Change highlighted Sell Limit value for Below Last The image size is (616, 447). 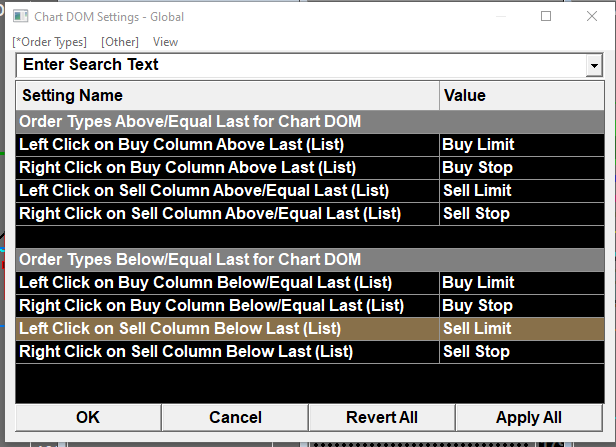coord(521,328)
